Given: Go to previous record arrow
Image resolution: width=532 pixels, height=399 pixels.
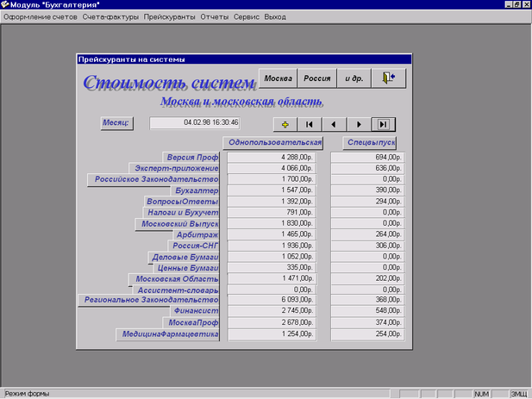Looking at the screenshot, I should click(334, 124).
